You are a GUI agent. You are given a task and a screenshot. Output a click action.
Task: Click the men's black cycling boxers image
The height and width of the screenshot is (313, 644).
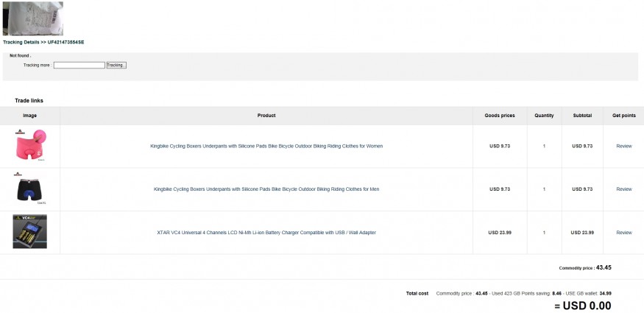29,189
